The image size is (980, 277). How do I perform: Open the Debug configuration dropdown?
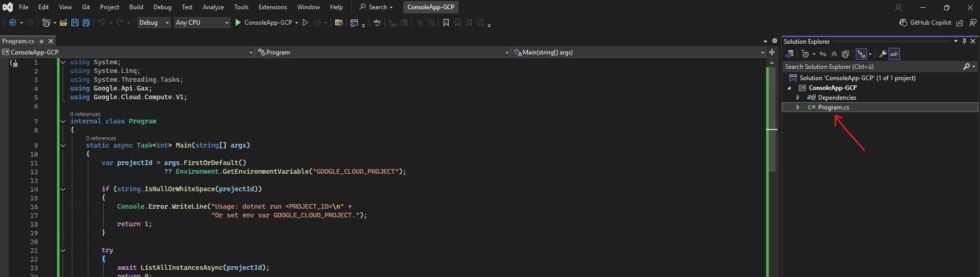point(154,23)
